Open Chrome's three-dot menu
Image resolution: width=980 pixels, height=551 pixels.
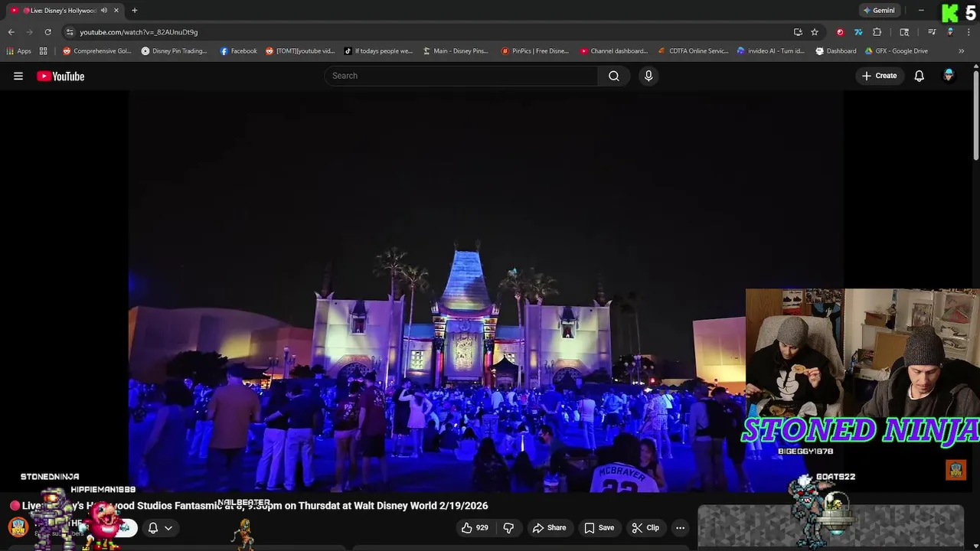[969, 32]
